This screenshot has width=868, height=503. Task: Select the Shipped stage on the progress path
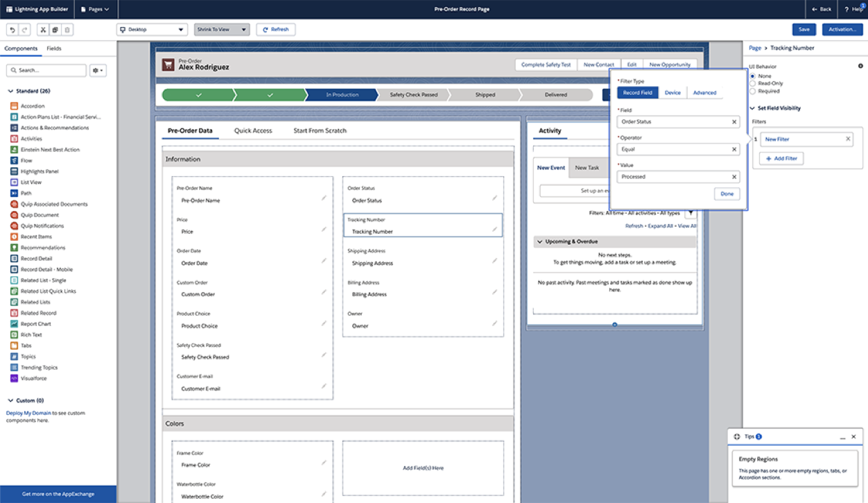pyautogui.click(x=485, y=94)
